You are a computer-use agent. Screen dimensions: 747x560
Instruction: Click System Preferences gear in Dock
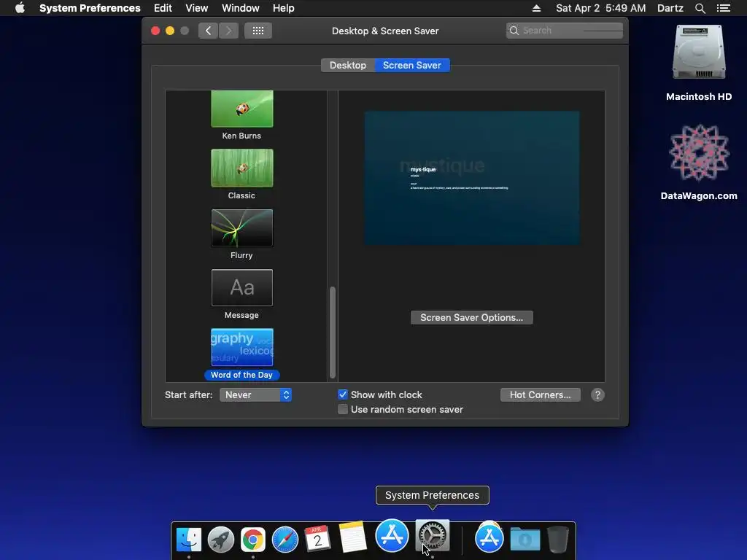click(x=433, y=536)
